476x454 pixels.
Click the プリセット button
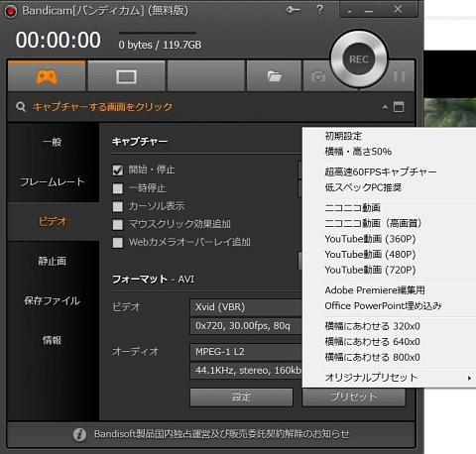[354, 397]
